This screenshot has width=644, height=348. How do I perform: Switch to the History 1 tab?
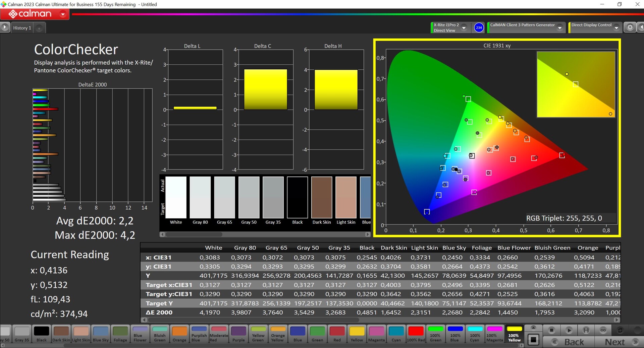(x=22, y=28)
